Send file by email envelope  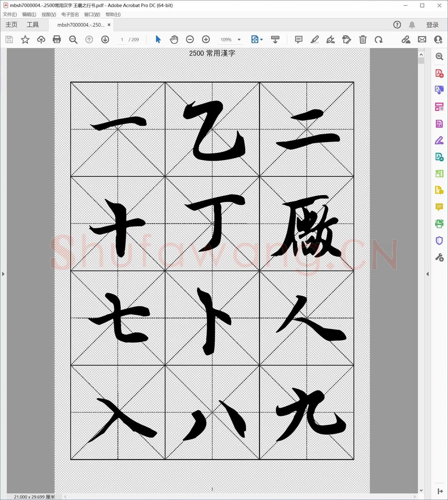(422, 39)
